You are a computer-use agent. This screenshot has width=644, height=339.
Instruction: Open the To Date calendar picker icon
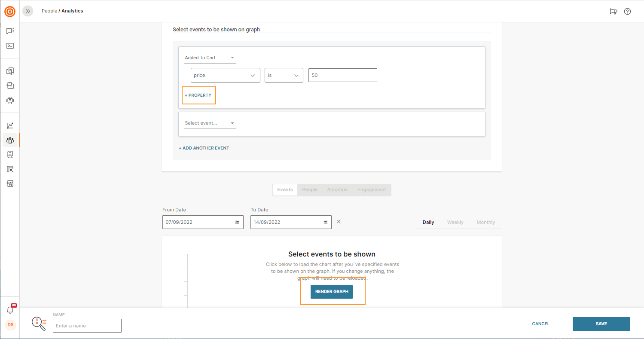click(x=325, y=223)
